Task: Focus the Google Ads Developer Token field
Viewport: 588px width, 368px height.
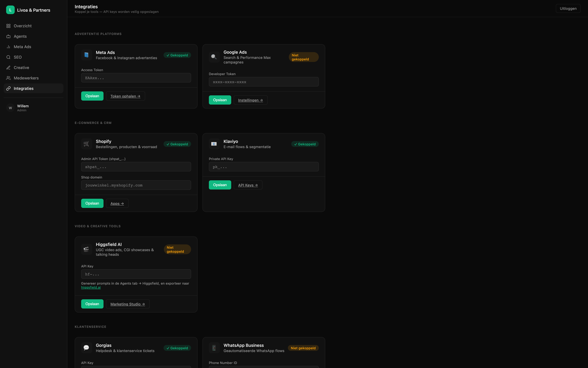Action: pyautogui.click(x=264, y=82)
